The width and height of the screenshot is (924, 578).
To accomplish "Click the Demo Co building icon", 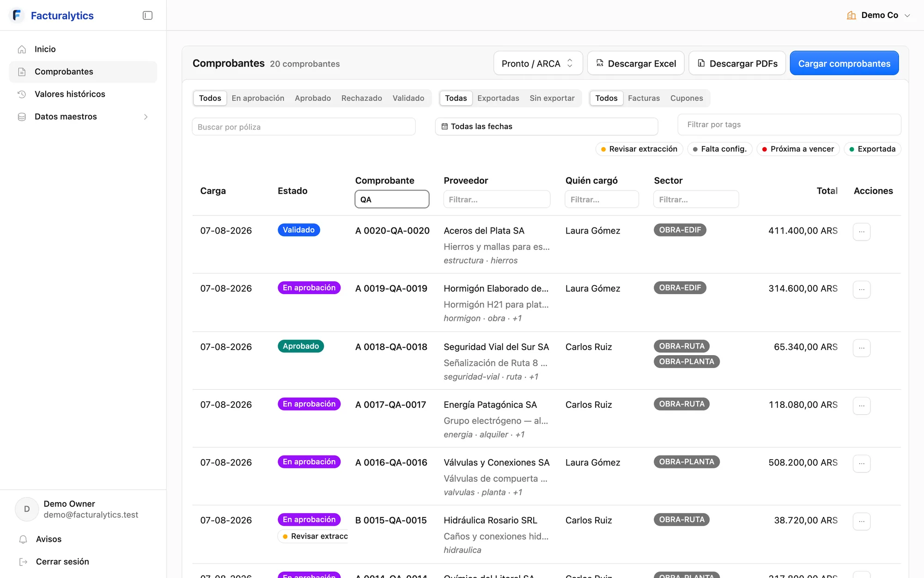I will (851, 15).
